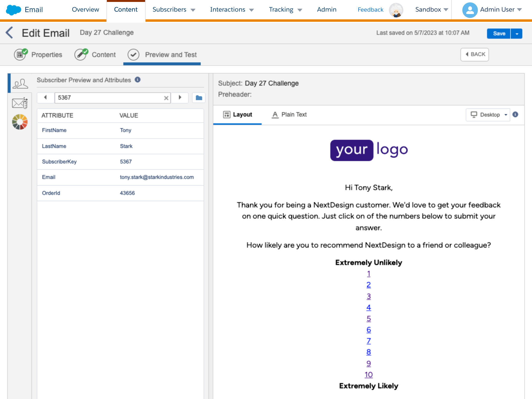Click the back chevron beside Edit Email
Screen dimensions: 532x399
point(9,33)
